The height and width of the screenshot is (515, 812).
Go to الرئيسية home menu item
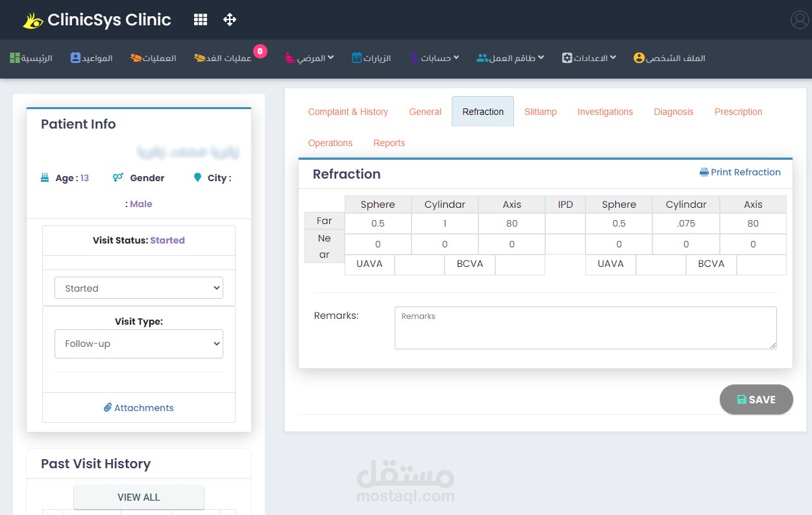31,58
